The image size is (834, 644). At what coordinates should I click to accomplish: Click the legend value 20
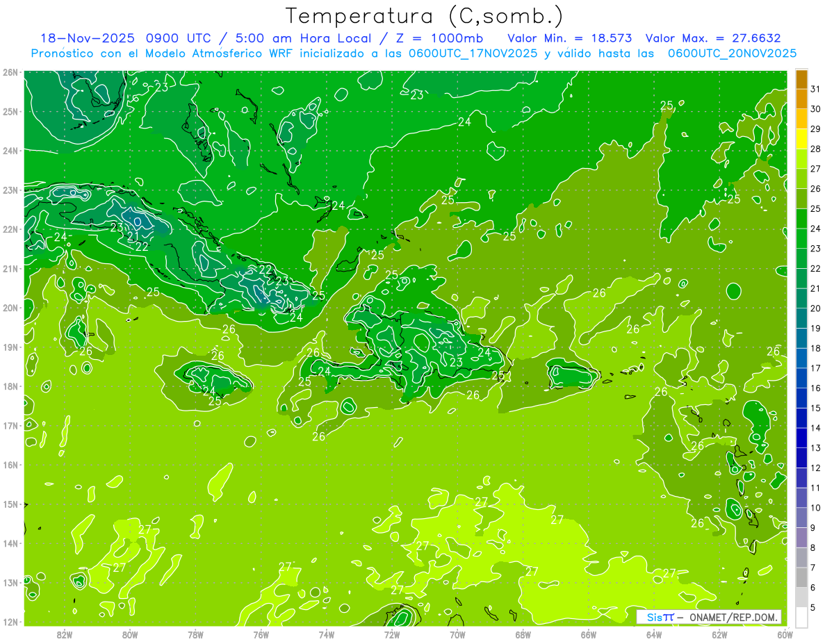point(815,308)
